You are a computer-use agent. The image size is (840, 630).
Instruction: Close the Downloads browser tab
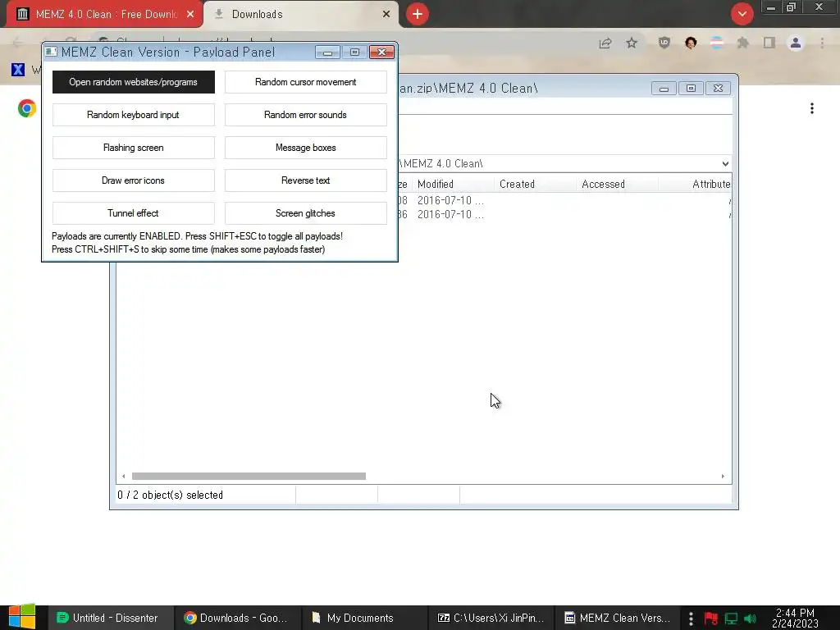click(386, 14)
